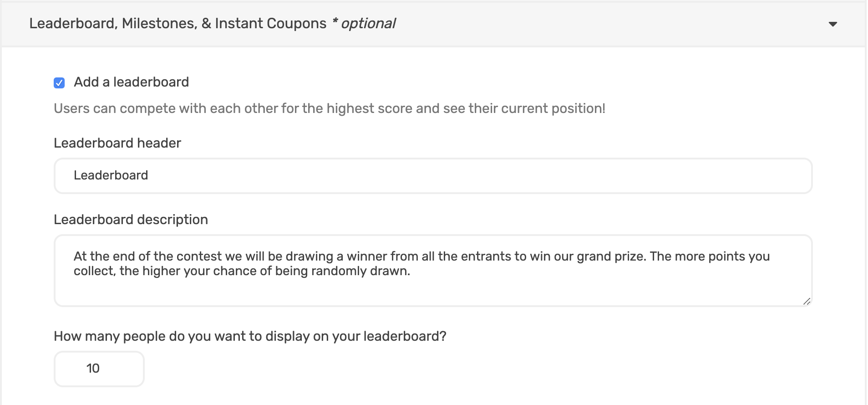
Task: Click the Leaderboard header field label
Action: point(117,143)
